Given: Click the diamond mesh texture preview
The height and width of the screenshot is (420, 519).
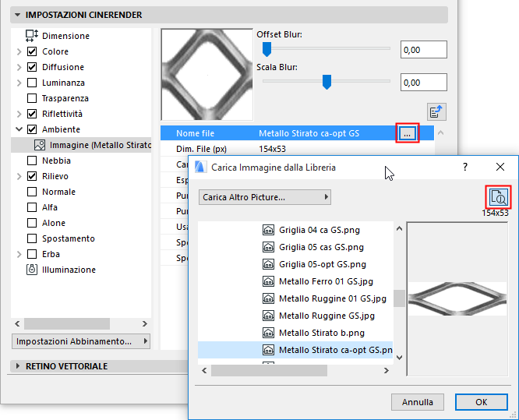Looking at the screenshot, I should (x=207, y=75).
